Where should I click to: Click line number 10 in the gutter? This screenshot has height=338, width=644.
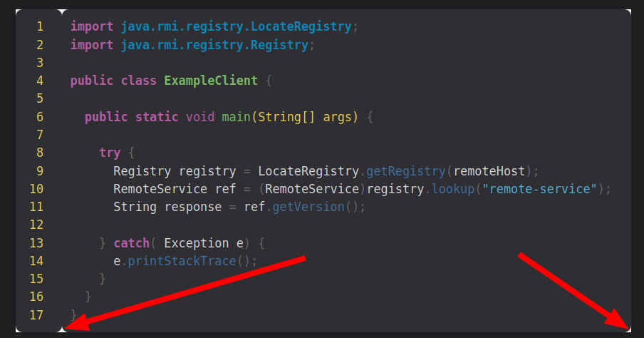[x=36, y=189]
